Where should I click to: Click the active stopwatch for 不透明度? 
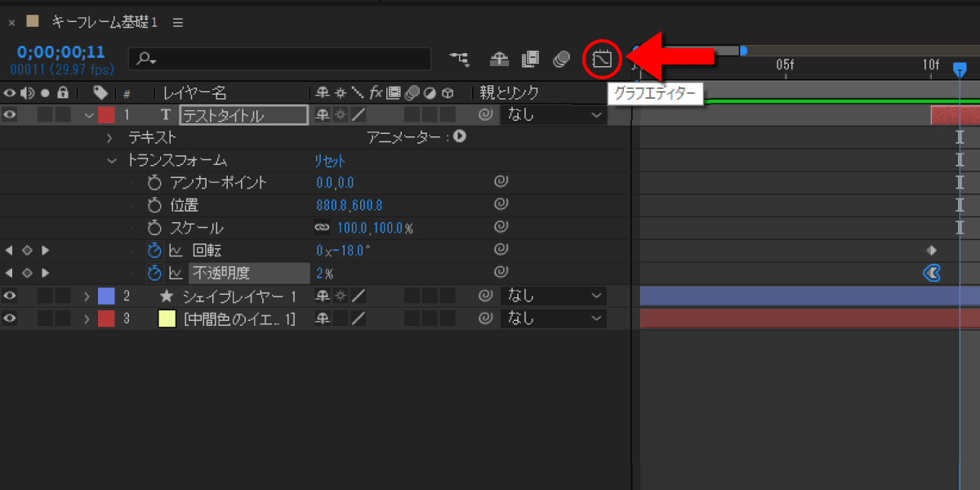pos(154,273)
